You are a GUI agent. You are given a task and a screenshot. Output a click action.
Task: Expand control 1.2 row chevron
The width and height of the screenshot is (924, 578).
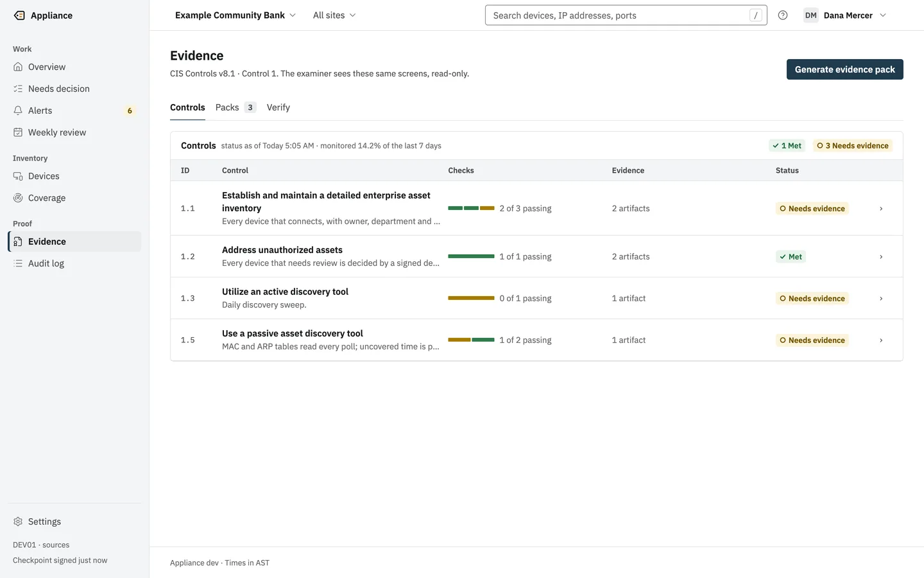[x=881, y=257]
